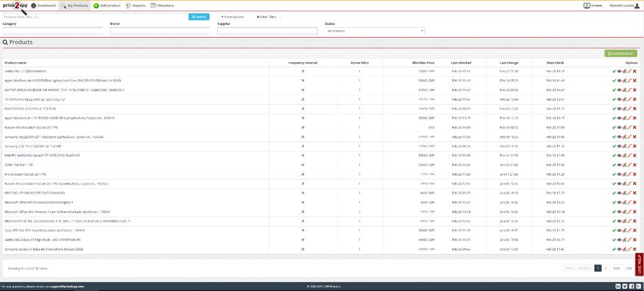644x291 pixels.
Task: Export product list to Excel
Action: 621,53
